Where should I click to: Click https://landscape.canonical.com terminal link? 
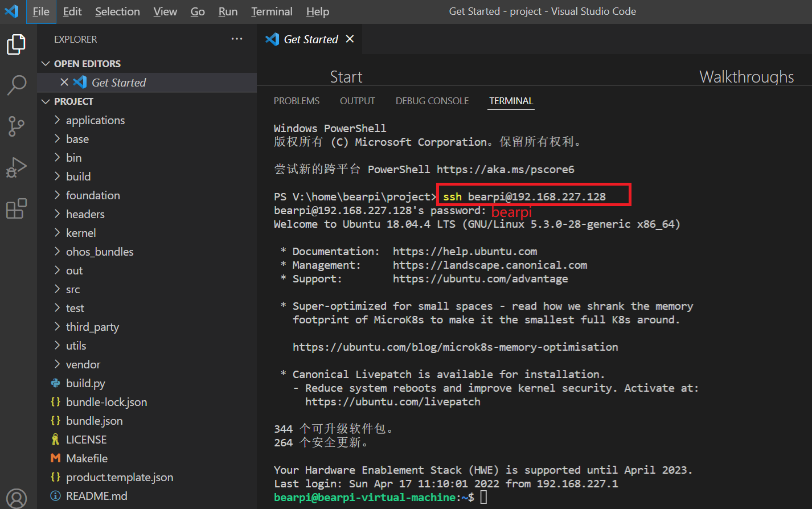(x=490, y=265)
